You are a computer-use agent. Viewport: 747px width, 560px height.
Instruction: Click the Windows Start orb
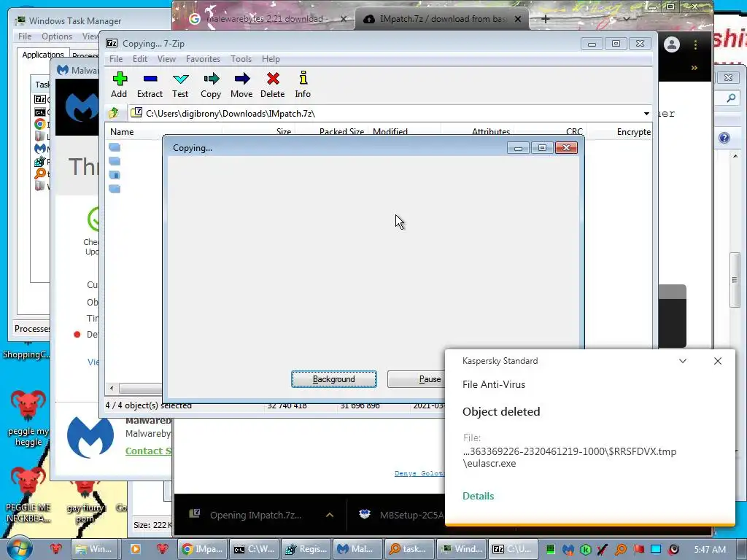pos(18,548)
